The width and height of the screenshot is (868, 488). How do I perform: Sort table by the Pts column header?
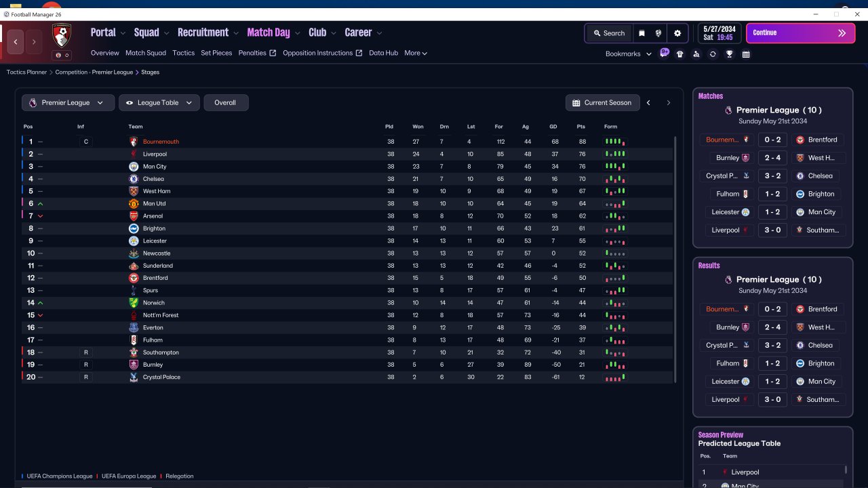[581, 127]
